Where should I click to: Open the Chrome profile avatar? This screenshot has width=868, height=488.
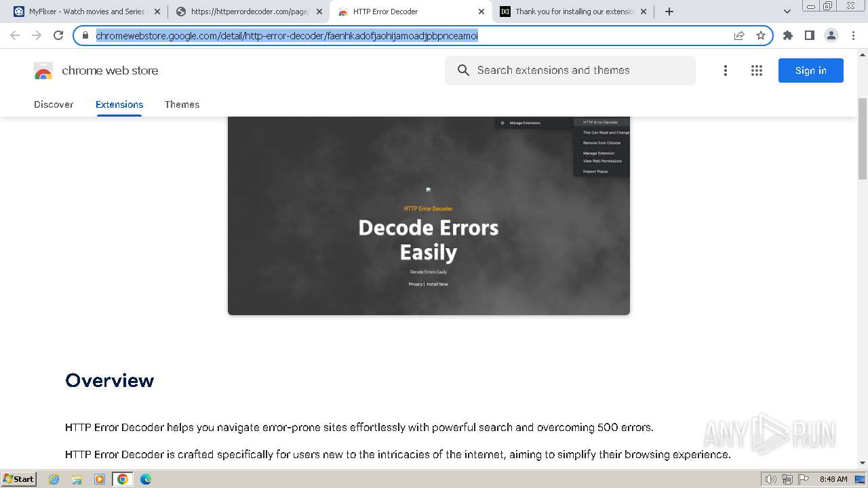pyautogui.click(x=831, y=35)
